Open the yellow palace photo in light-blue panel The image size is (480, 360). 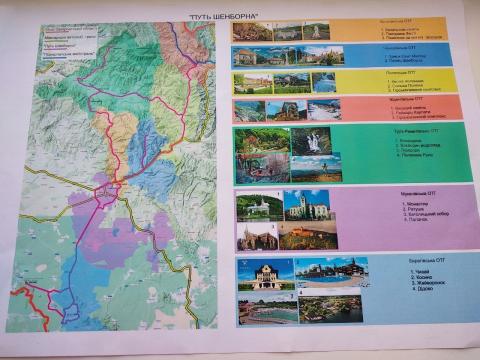[266, 274]
